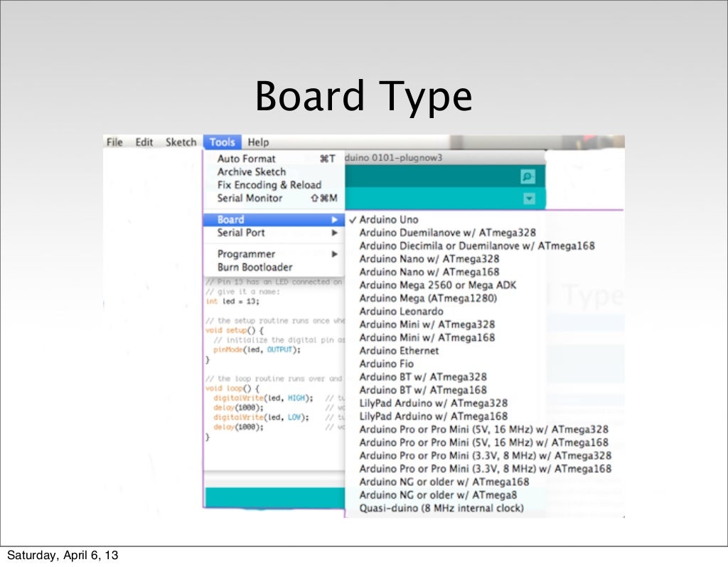Select Arduino Duemilanove w/ ATmega328
728x567 pixels.
click(484, 233)
